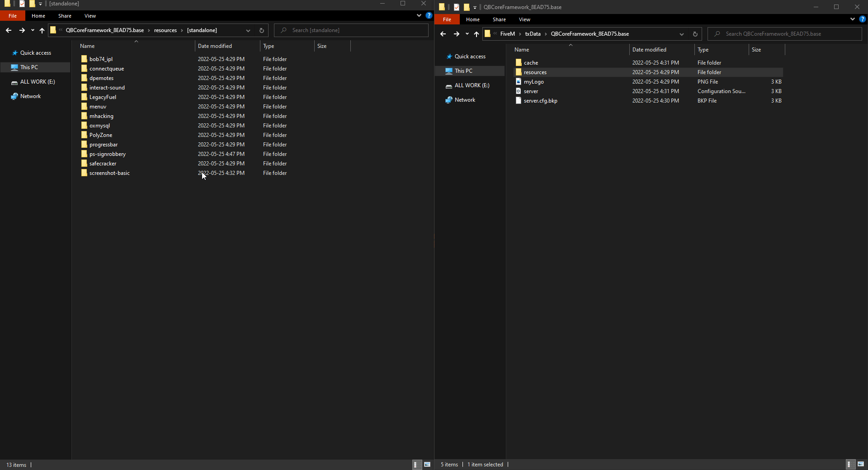Switch right window to large icons view
Image resolution: width=868 pixels, height=470 pixels.
pos(861,464)
